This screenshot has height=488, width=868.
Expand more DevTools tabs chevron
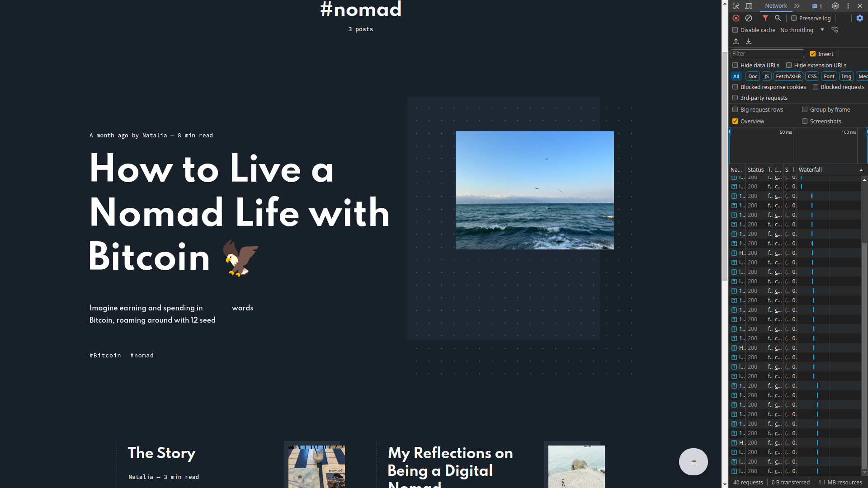point(797,6)
